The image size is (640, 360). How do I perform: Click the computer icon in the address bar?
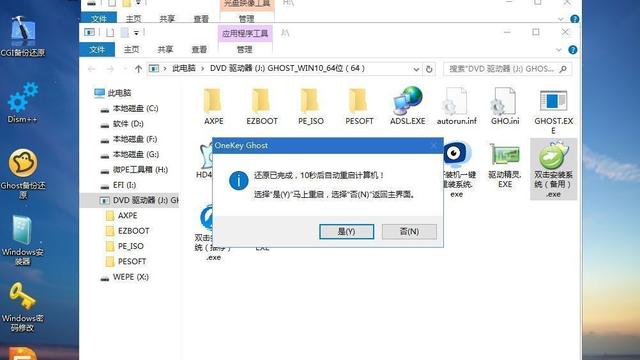[153, 69]
